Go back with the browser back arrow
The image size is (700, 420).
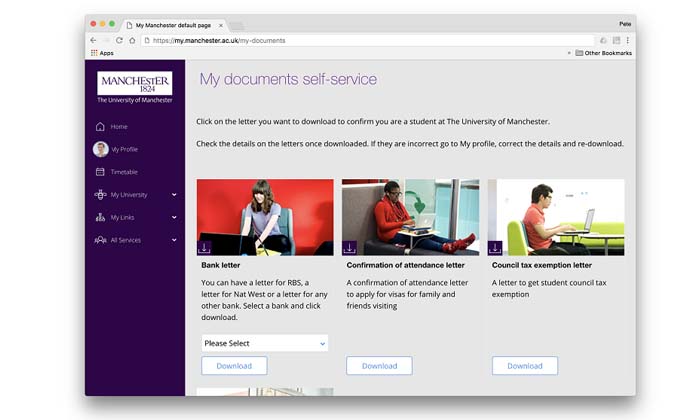pyautogui.click(x=93, y=40)
